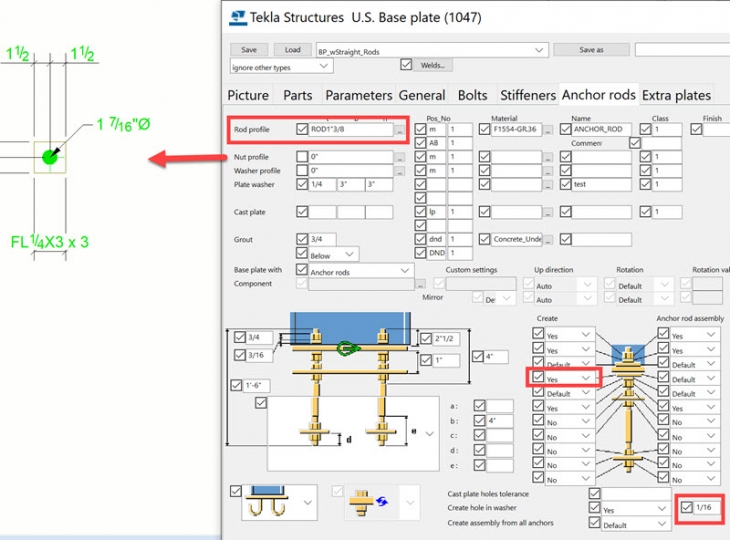Open Washer profile browse button
Screen dimensions: 730x540
(399, 171)
